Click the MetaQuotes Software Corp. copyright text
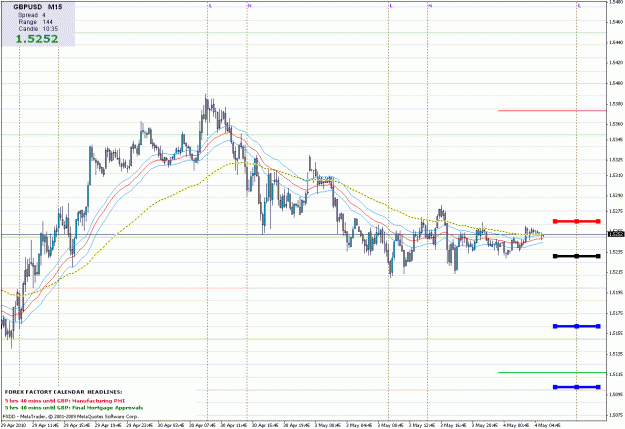The height and width of the screenshot is (429, 625). 71,417
